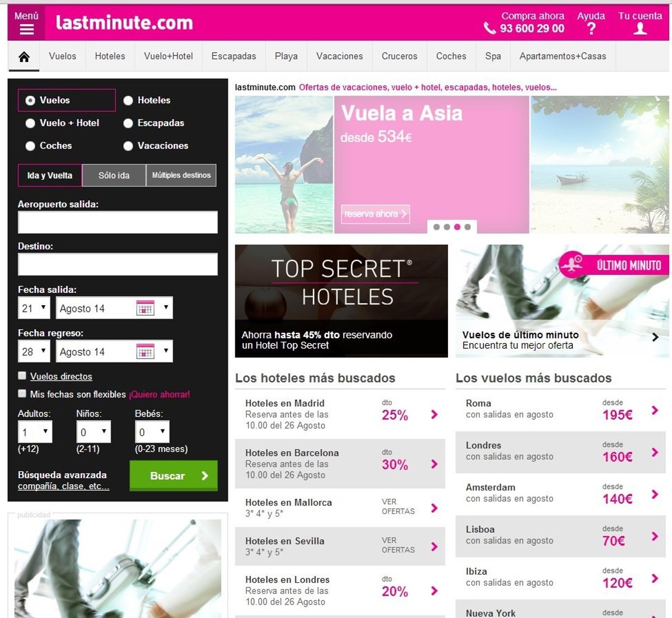Check Mis fechas son flexibles box
Viewport: 672px width, 618px height.
click(22, 394)
